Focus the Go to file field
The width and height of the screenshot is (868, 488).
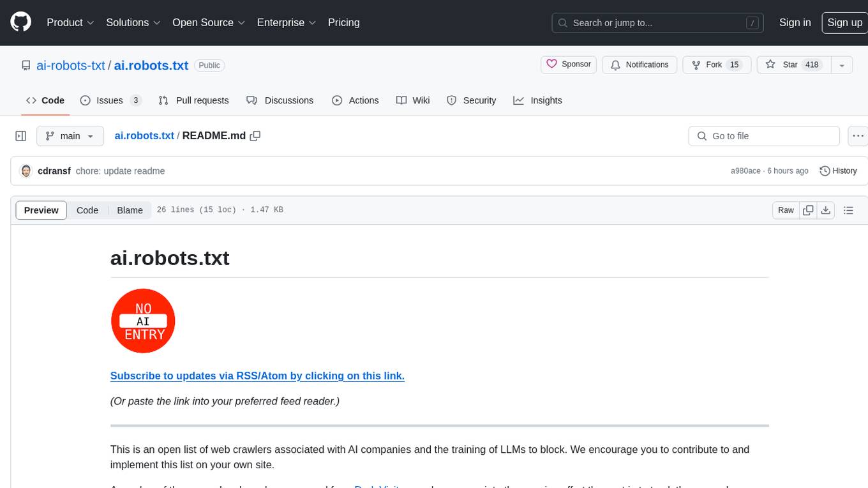click(x=764, y=136)
